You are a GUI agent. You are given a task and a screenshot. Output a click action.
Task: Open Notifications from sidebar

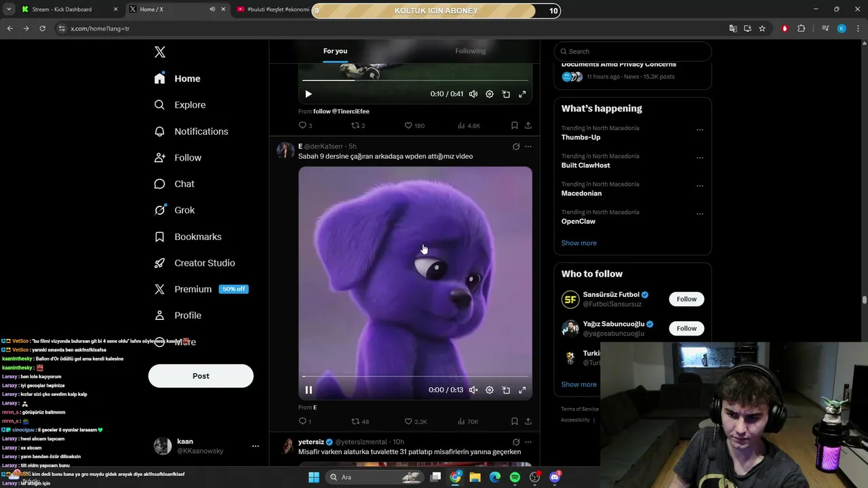point(191,131)
